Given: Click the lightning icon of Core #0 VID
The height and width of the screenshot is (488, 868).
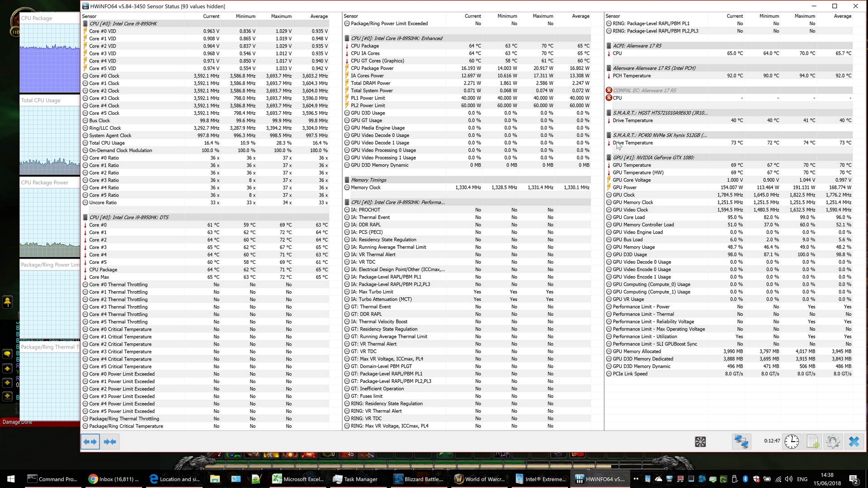Looking at the screenshot, I should (85, 31).
